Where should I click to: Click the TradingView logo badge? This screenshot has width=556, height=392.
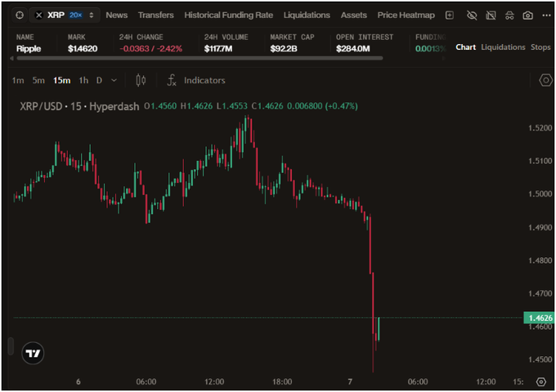pyautogui.click(x=33, y=353)
